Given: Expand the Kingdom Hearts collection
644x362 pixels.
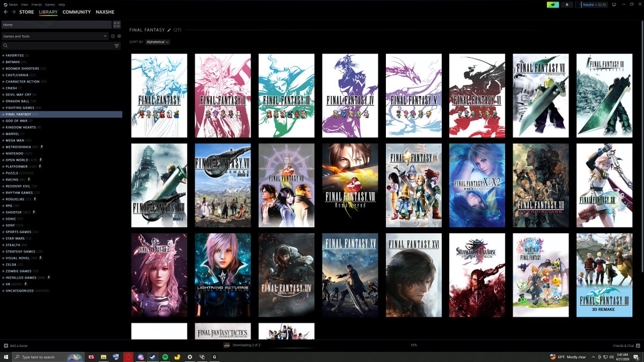Looking at the screenshot, I should 3,127.
